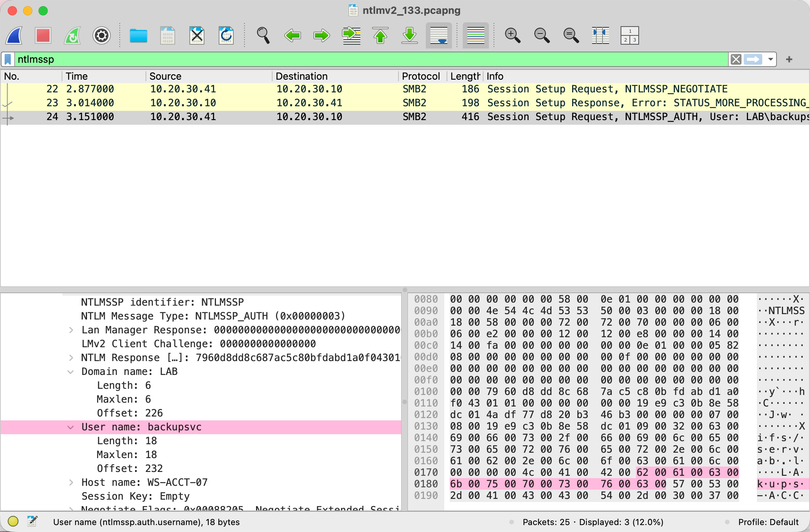Add a display filter button

click(789, 59)
